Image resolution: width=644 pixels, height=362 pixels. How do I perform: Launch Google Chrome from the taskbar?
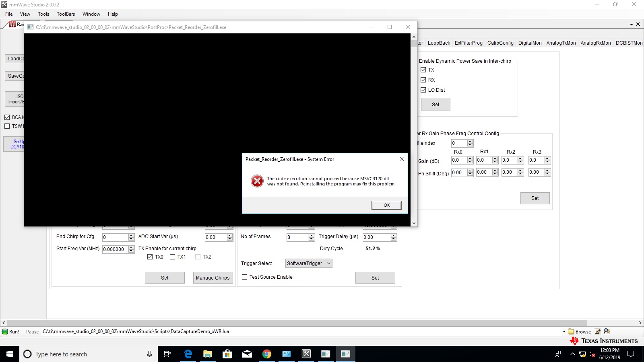pos(266,354)
